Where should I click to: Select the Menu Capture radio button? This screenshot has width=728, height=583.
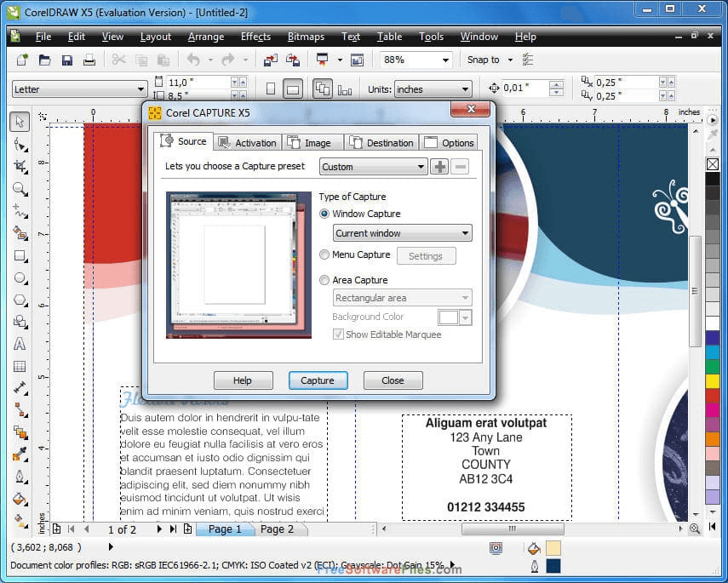click(x=324, y=254)
